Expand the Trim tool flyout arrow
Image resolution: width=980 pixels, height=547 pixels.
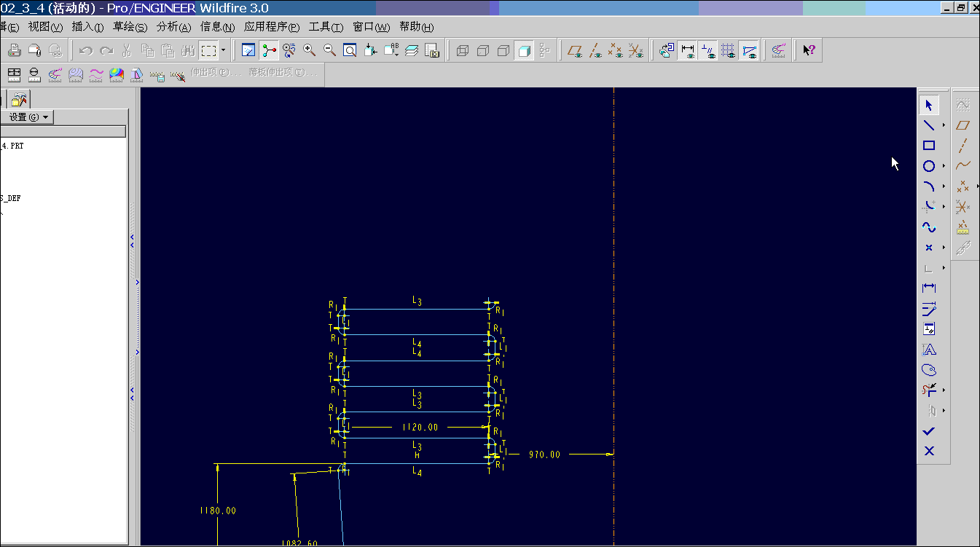click(x=944, y=390)
